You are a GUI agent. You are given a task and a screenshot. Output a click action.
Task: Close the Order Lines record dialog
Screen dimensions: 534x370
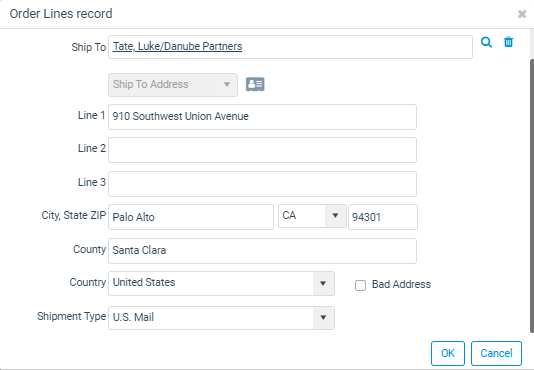click(x=522, y=14)
